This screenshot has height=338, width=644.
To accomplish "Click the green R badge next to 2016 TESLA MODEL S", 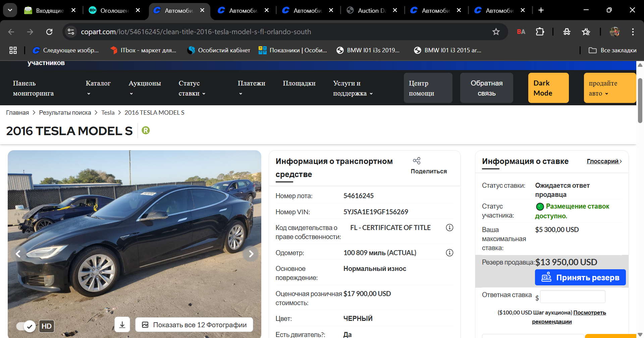I will click(146, 130).
